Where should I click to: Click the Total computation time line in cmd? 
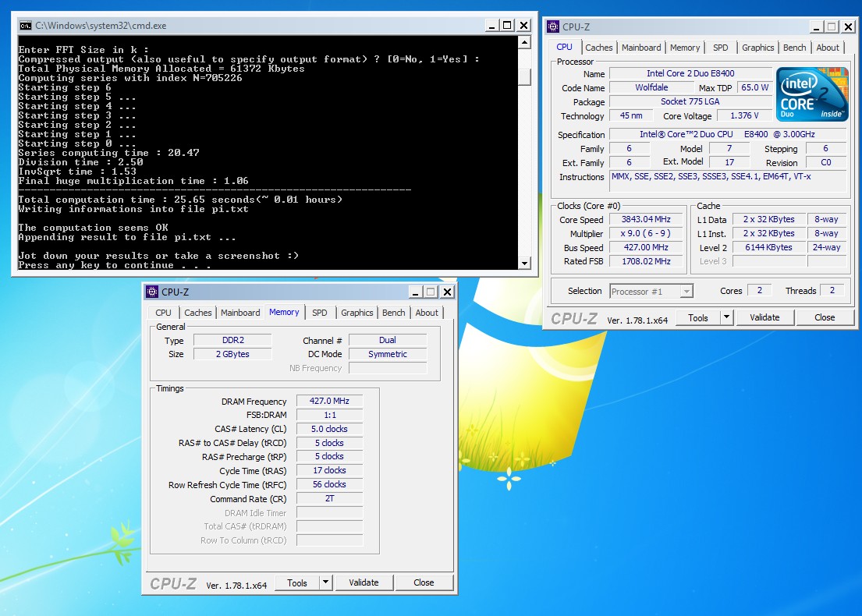[x=180, y=200]
